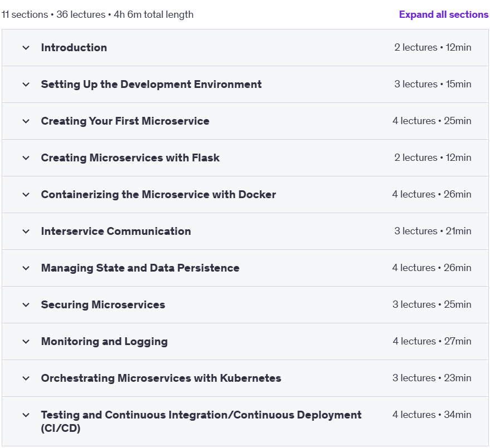Expand Testing and CI/CD section chevron

(26, 415)
